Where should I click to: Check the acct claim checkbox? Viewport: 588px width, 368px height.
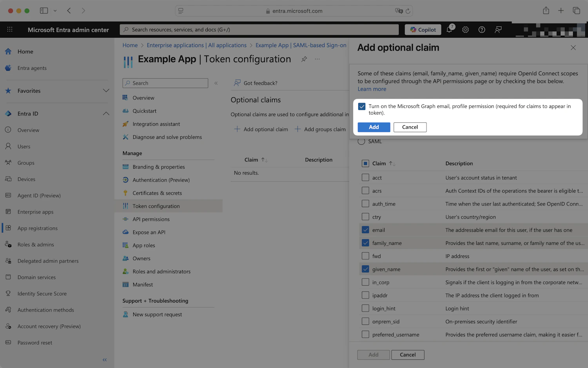click(x=365, y=178)
